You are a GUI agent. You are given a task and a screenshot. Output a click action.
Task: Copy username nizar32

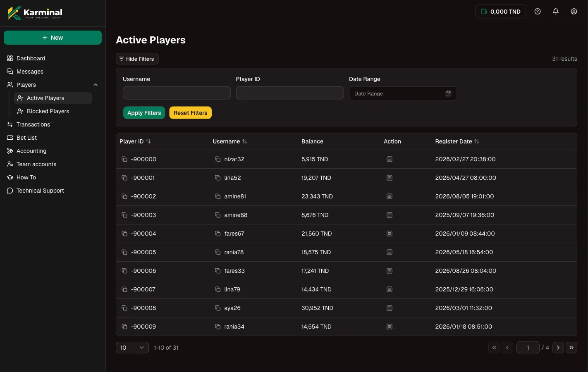[x=218, y=159]
